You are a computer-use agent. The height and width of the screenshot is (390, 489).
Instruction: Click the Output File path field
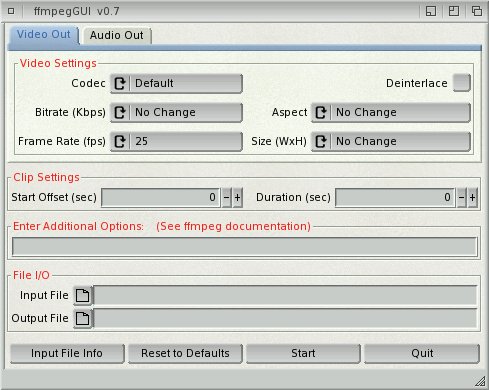pyautogui.click(x=285, y=318)
